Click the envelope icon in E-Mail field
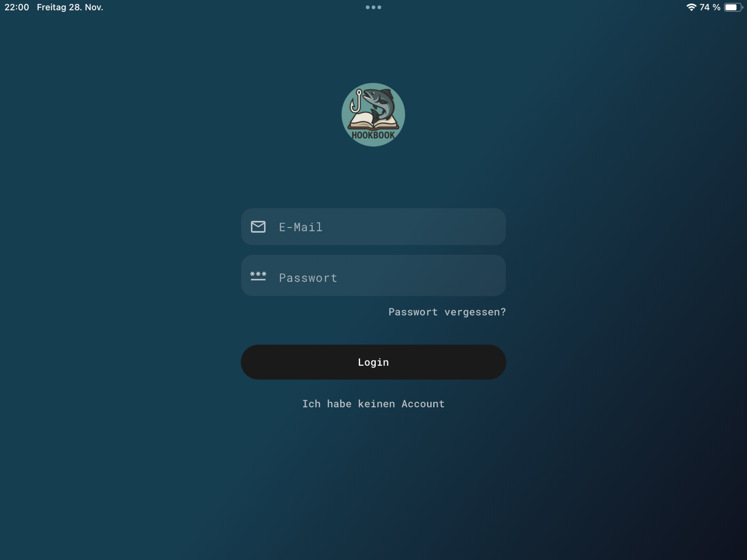 (x=258, y=227)
